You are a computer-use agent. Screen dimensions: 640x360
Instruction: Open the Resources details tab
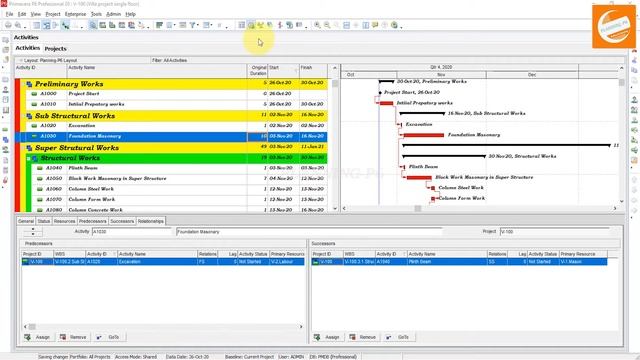click(x=64, y=221)
